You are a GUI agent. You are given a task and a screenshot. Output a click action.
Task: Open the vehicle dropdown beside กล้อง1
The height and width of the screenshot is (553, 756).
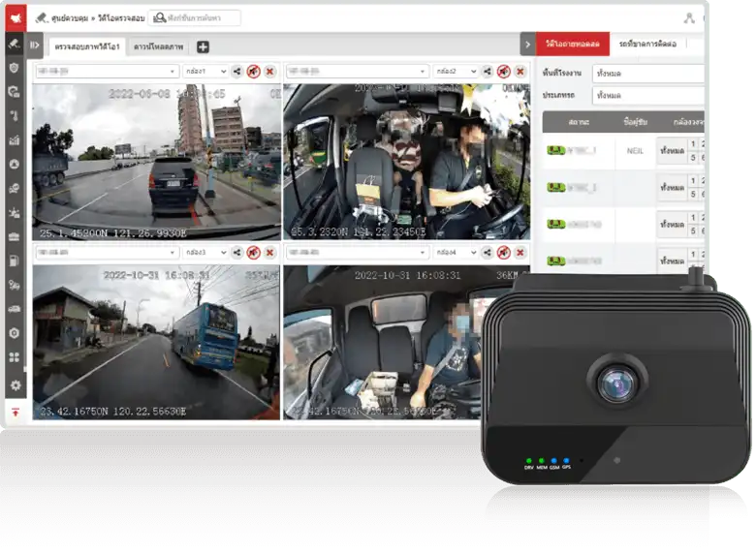[107, 72]
